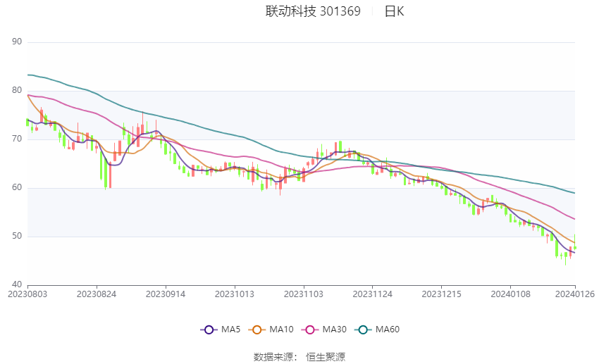
Task: Select the 日K chart type label
Action: coord(394,11)
